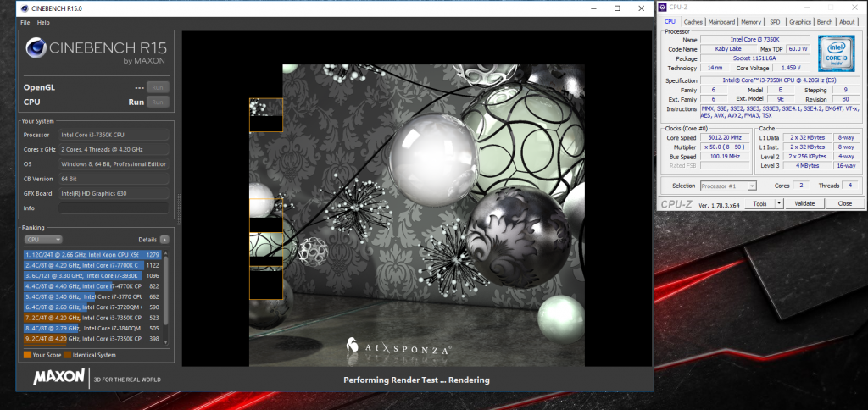Click the Max TDP value 60.0 W

tap(798, 48)
